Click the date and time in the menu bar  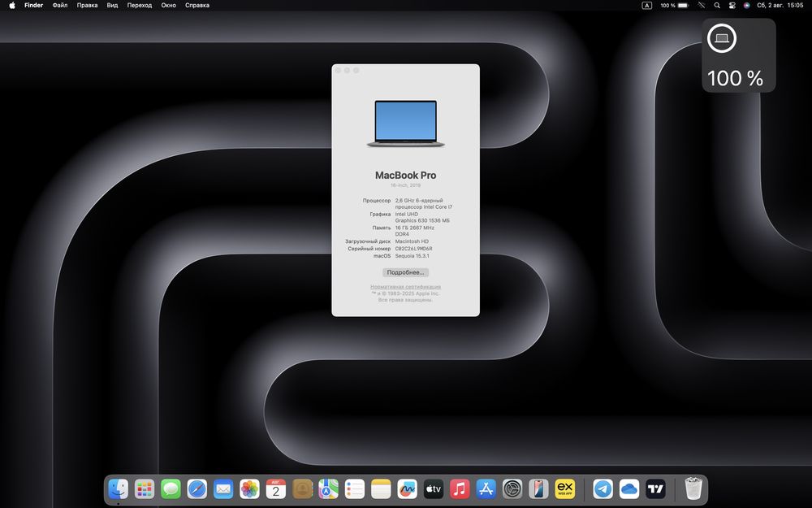[780, 5]
